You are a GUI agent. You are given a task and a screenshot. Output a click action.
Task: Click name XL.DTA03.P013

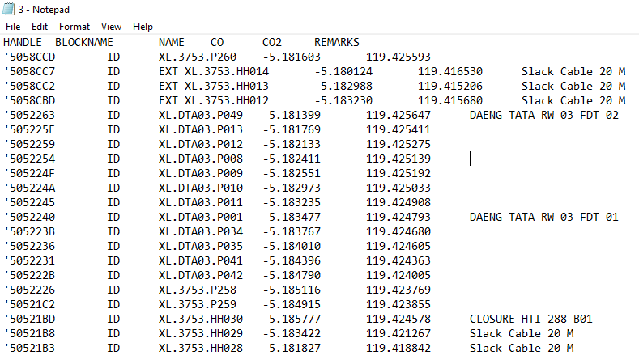pos(201,130)
